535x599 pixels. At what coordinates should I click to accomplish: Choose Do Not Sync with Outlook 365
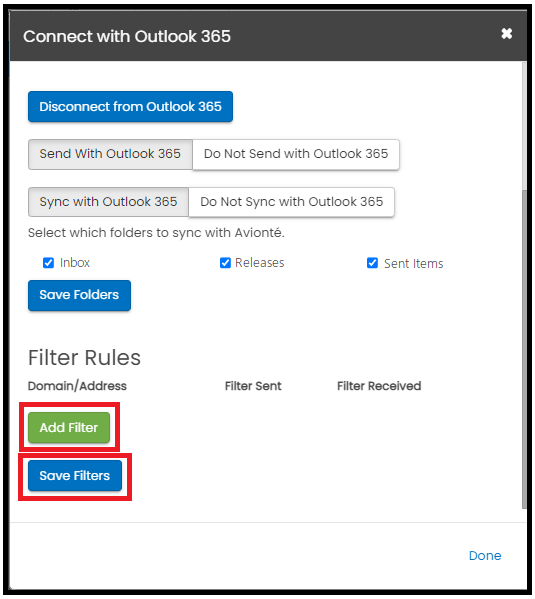(291, 202)
